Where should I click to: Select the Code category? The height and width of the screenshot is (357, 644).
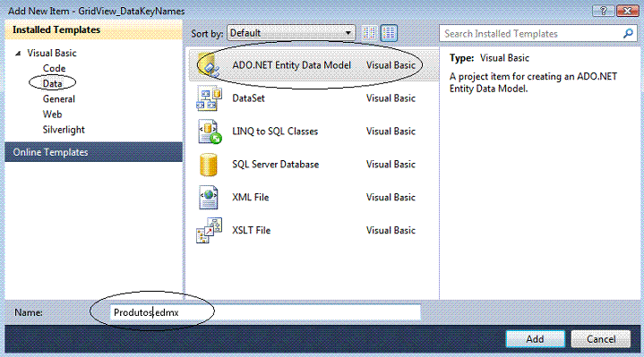[x=55, y=68]
